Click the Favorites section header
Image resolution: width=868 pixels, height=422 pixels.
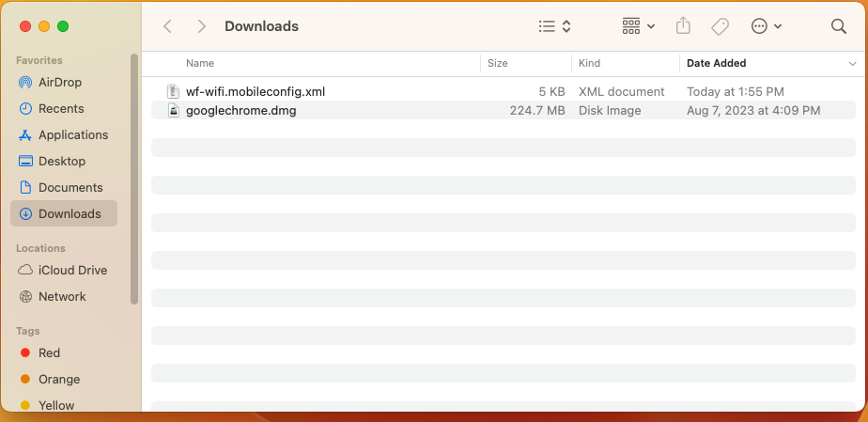39,60
